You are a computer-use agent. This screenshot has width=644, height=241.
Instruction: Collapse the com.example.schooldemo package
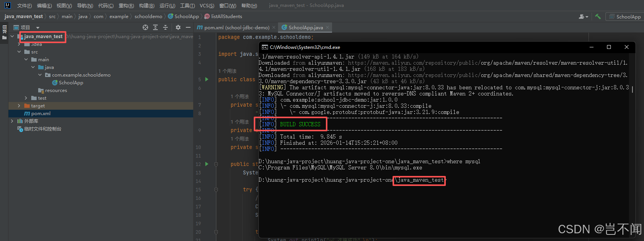pyautogui.click(x=40, y=75)
